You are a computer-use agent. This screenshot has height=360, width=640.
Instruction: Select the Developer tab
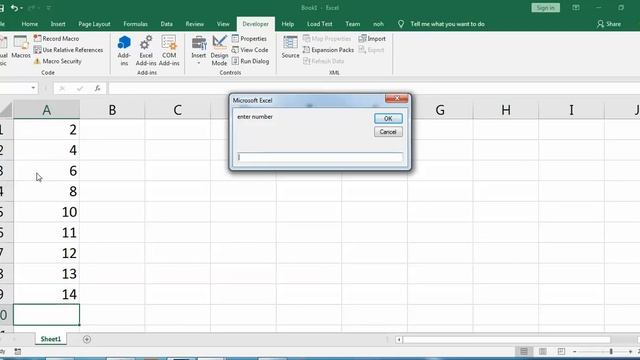point(256,24)
